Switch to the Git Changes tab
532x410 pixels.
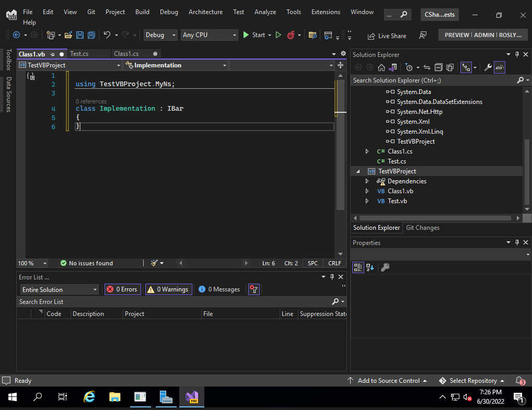422,228
